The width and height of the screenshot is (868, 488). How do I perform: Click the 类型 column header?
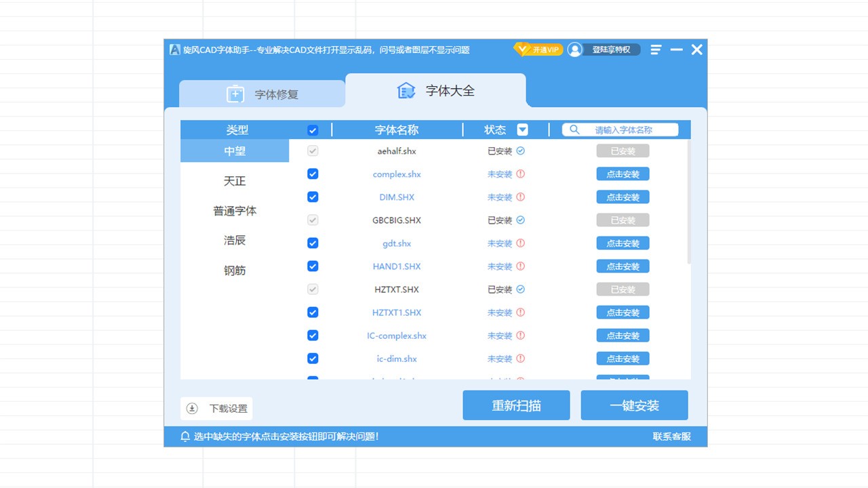[237, 130]
